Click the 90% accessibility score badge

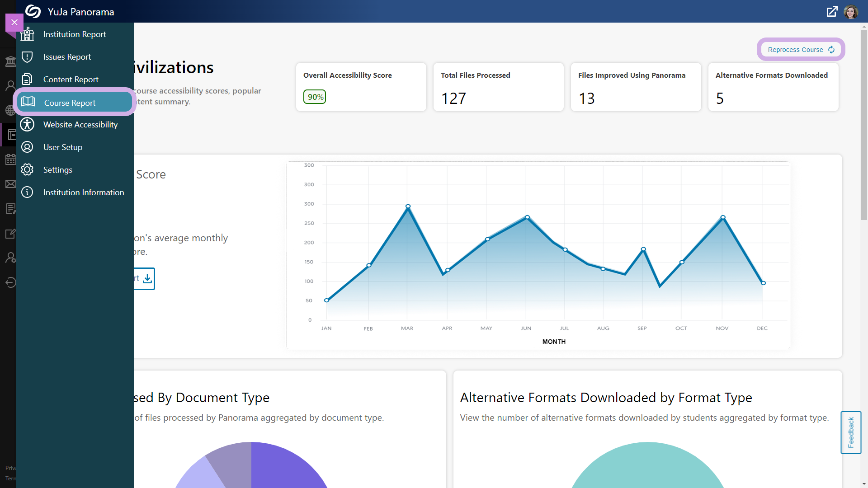pyautogui.click(x=315, y=97)
